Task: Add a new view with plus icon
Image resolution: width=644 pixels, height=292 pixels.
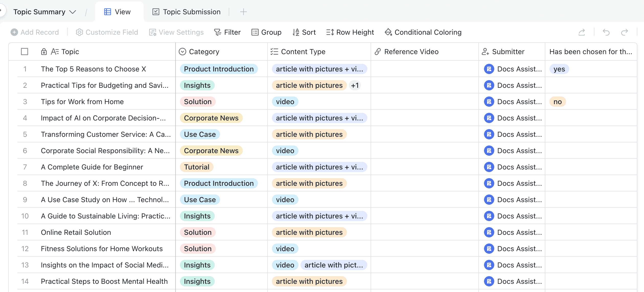Action: (243, 12)
